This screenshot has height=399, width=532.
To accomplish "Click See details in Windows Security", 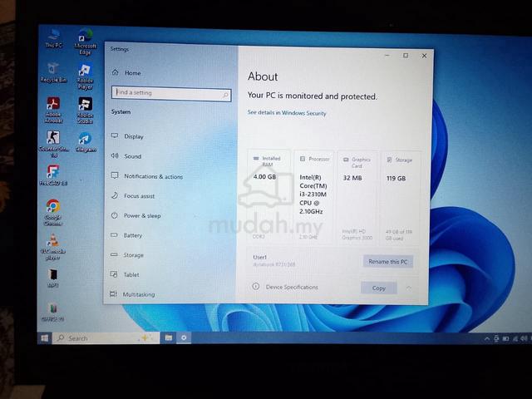I will pos(287,113).
